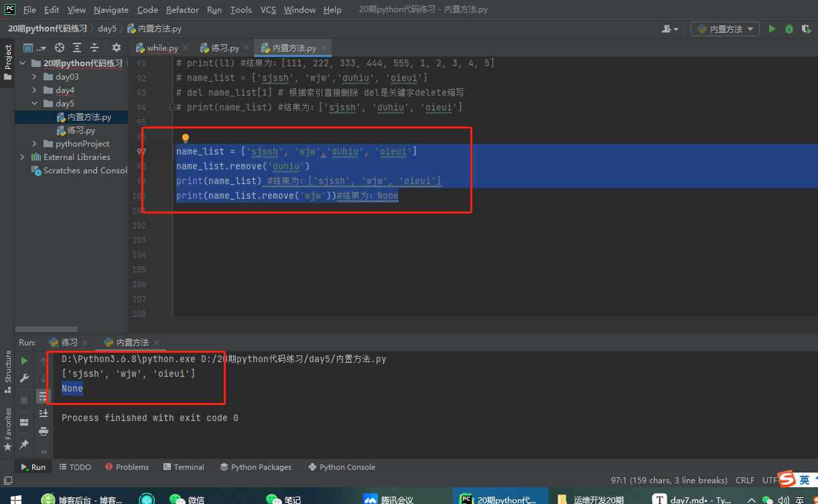This screenshot has height=504, width=818.
Task: Toggle the fold marker on line 94
Action: [x=172, y=107]
